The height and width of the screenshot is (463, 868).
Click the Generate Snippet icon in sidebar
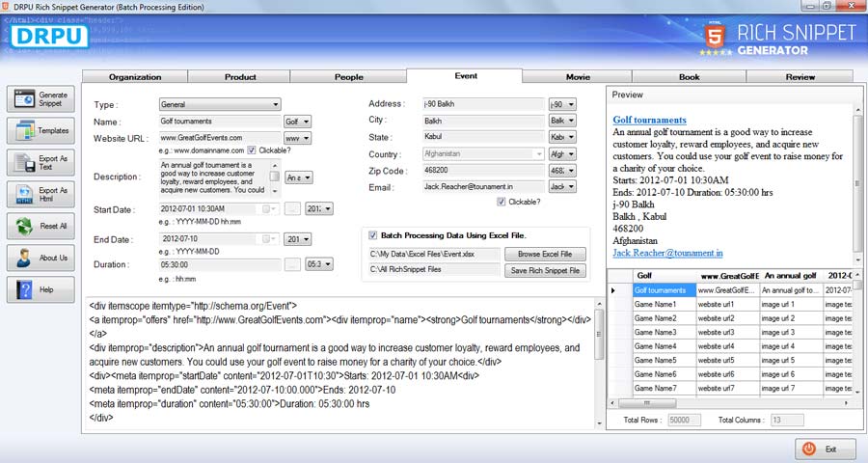click(x=25, y=99)
